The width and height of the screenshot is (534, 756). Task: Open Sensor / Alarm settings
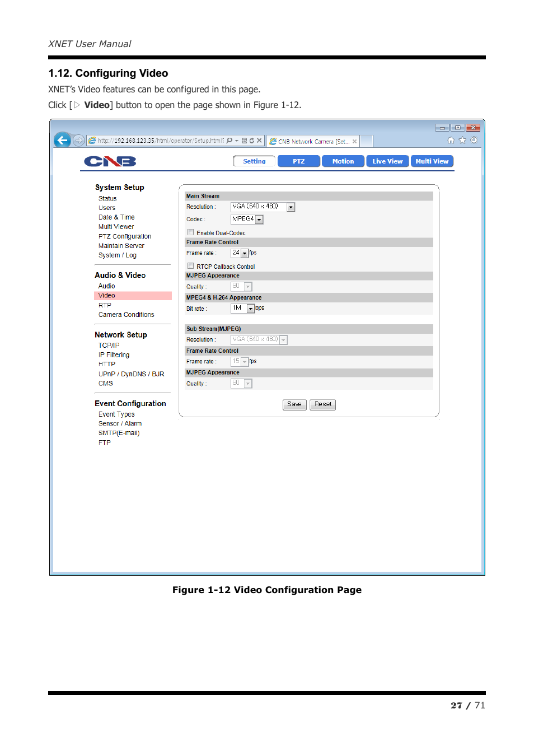(x=120, y=424)
